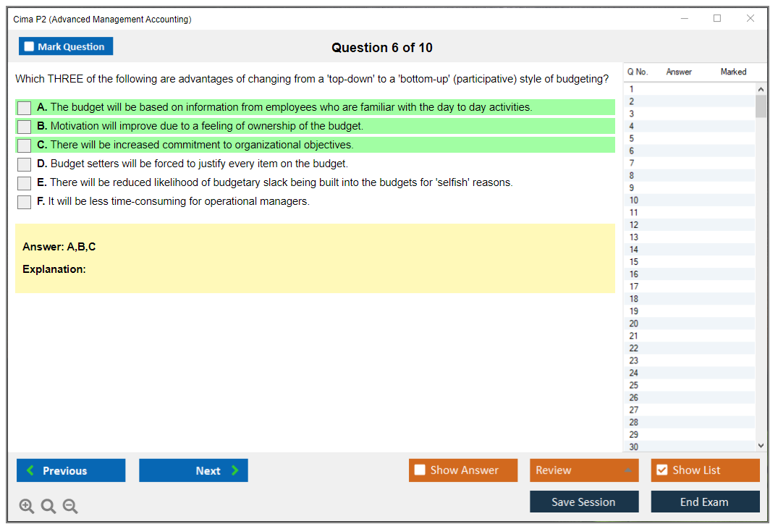The width and height of the screenshot is (778, 532).
Task: Click the reset zoom magnifier icon
Action: 48,507
